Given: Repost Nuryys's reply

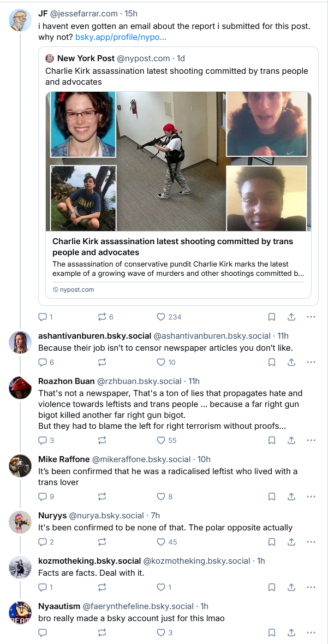Looking at the screenshot, I should coord(102,542).
